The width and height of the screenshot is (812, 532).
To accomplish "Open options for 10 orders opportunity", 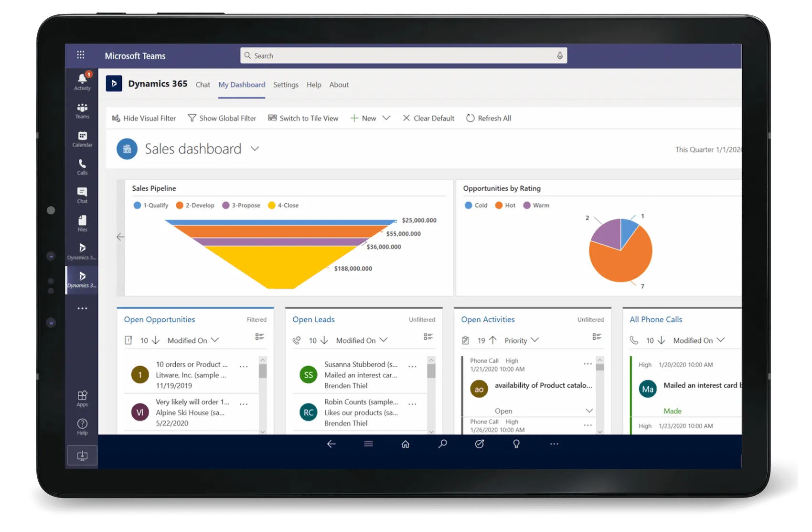I will (x=244, y=367).
